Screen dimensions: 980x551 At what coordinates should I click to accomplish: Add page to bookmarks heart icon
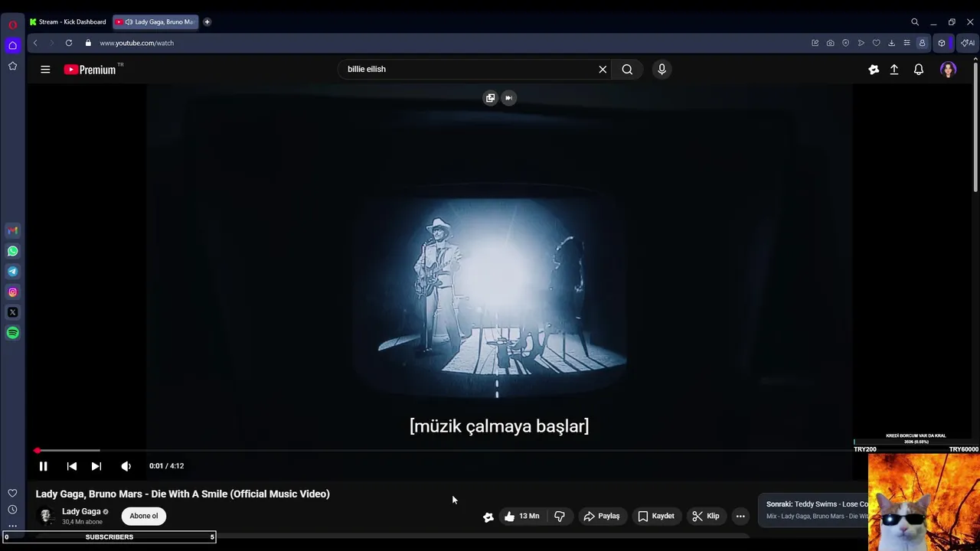876,43
